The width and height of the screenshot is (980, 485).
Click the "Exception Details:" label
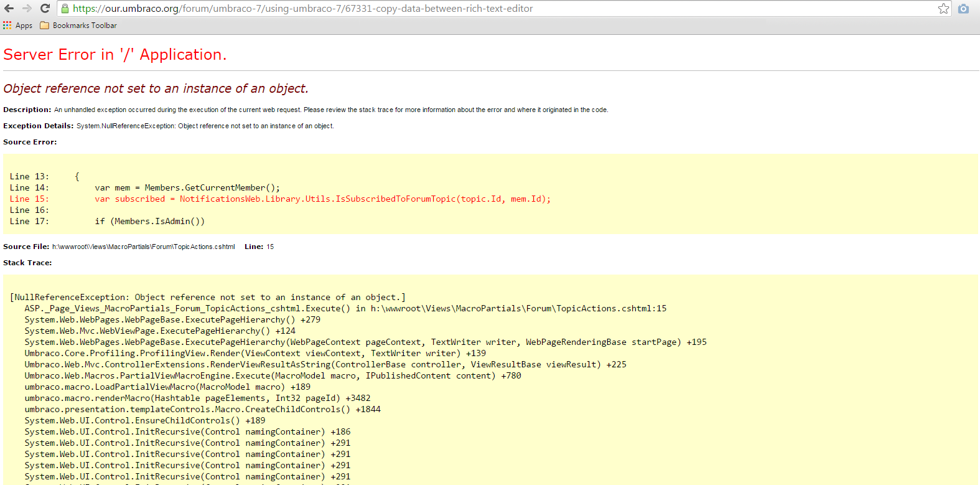[x=39, y=126]
